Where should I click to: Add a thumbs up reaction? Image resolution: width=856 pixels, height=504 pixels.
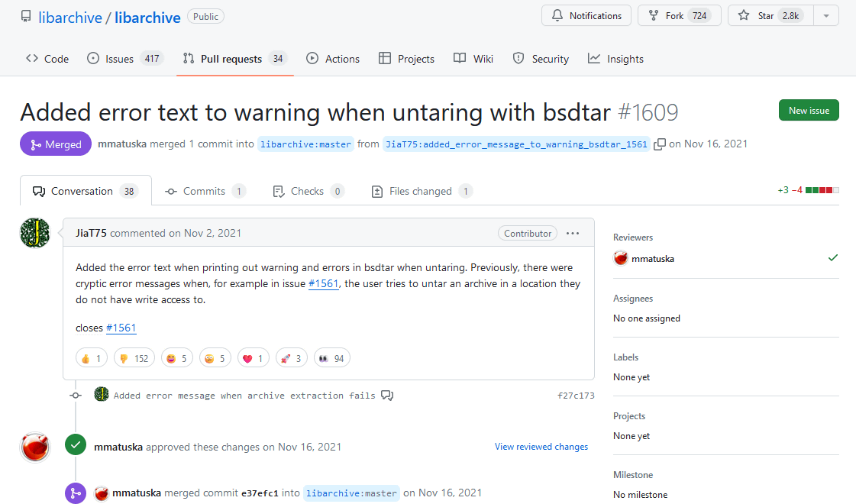point(91,357)
